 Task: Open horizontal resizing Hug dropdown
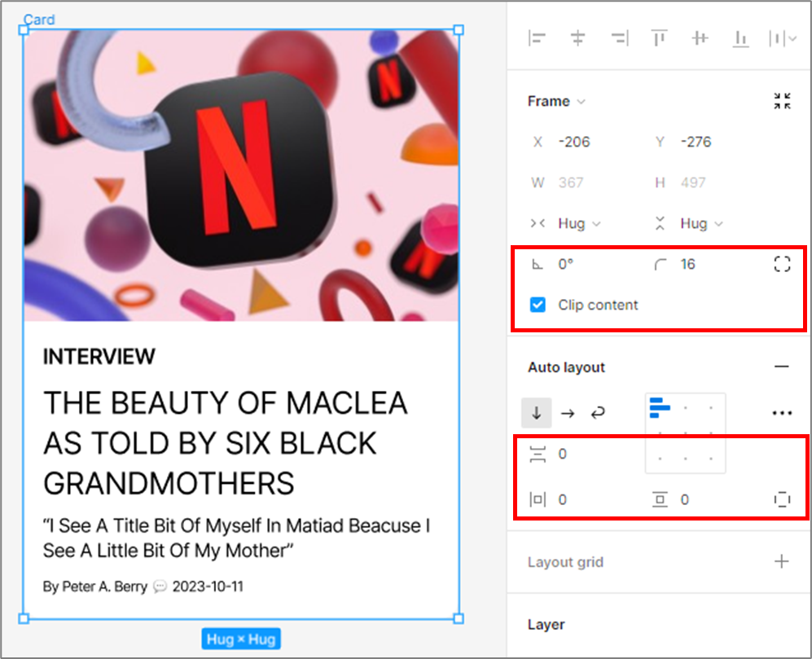[579, 223]
